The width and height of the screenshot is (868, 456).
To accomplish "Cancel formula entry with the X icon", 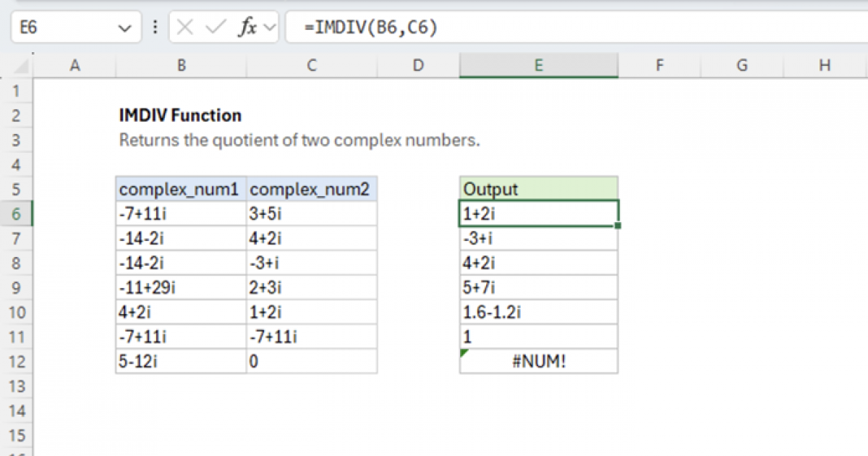I will pyautogui.click(x=186, y=28).
